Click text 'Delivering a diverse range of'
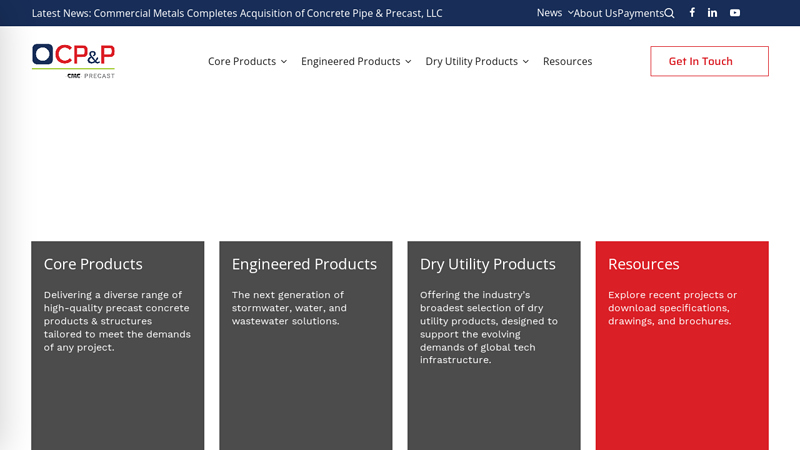The height and width of the screenshot is (450, 800). [x=113, y=295]
